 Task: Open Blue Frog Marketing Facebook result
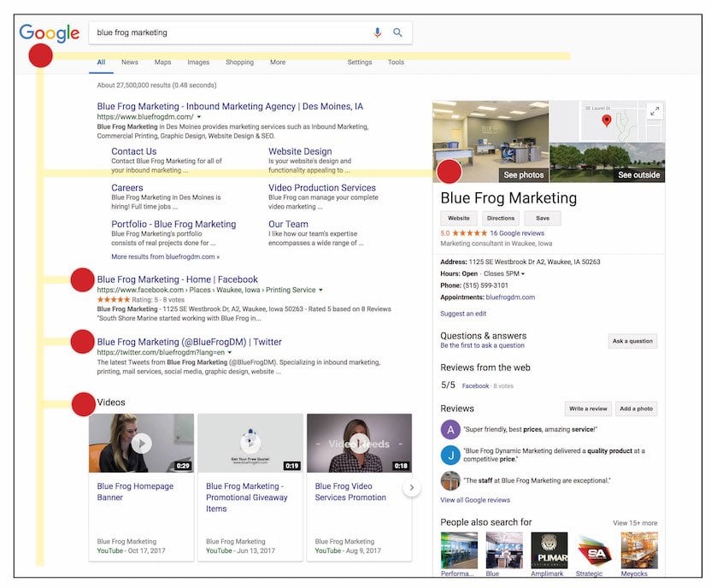pos(177,279)
